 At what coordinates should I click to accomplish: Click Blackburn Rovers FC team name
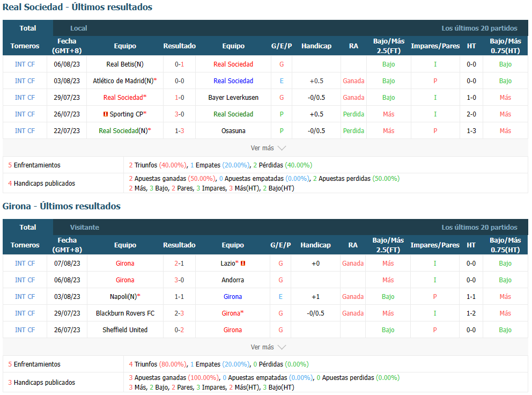[x=125, y=313]
